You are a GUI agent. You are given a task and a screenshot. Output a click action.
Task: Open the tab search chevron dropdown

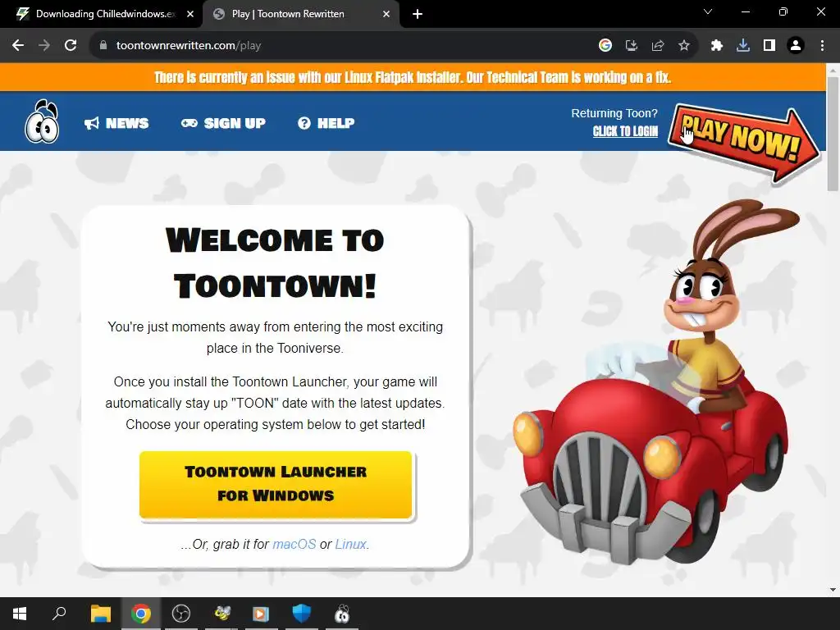click(708, 11)
